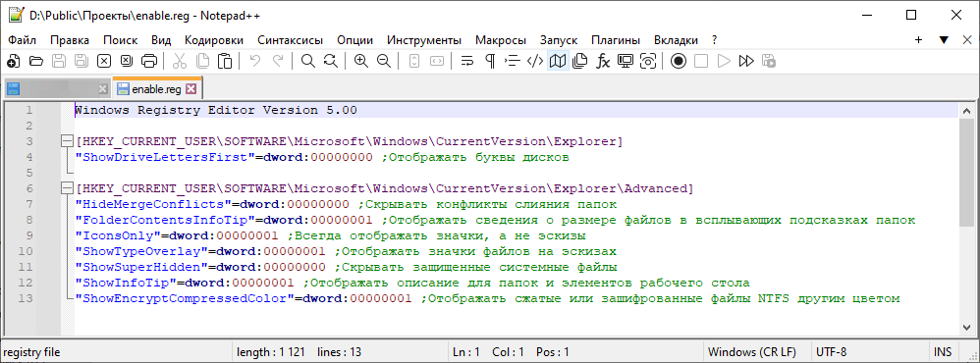Open the Кодировки menu
This screenshot has width=980, height=363.
[x=214, y=40]
